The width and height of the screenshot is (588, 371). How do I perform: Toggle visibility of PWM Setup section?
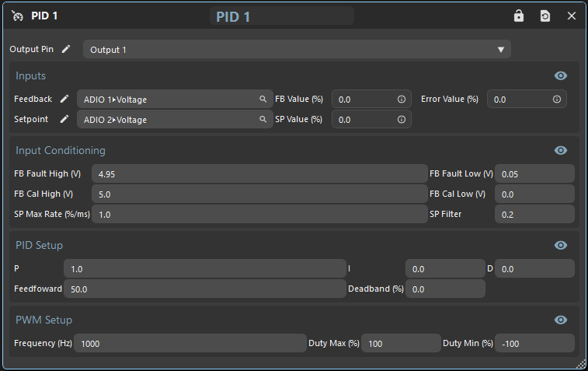561,320
